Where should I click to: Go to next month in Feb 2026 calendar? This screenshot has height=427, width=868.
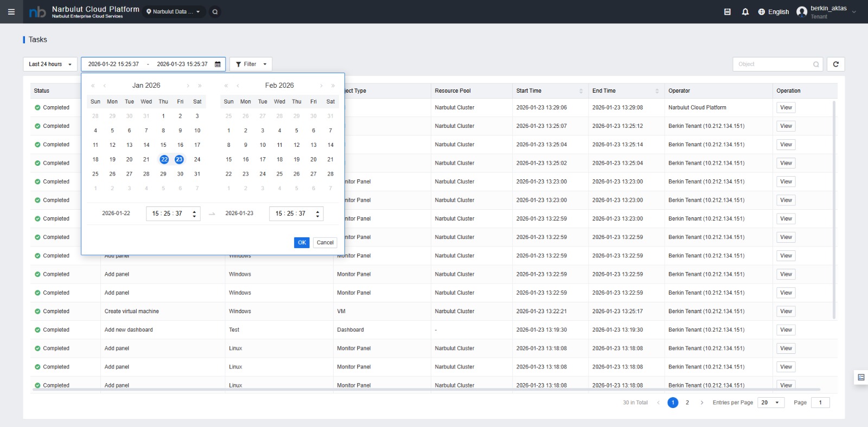pyautogui.click(x=321, y=86)
